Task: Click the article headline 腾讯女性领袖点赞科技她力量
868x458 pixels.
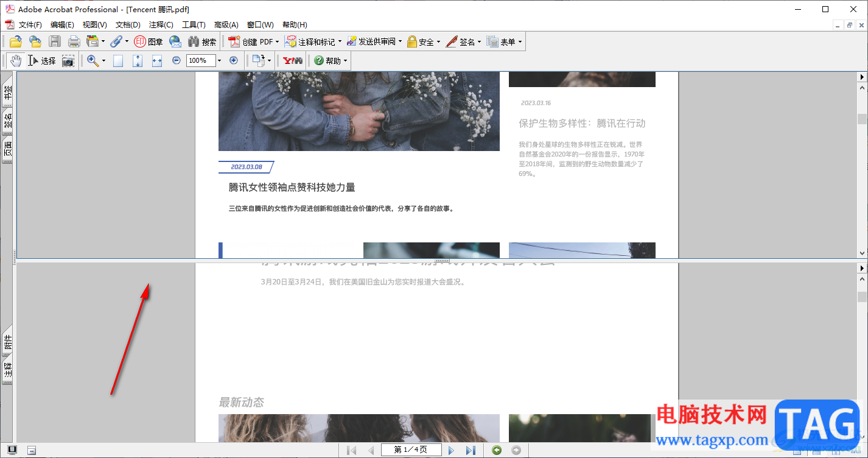Action: pos(292,188)
